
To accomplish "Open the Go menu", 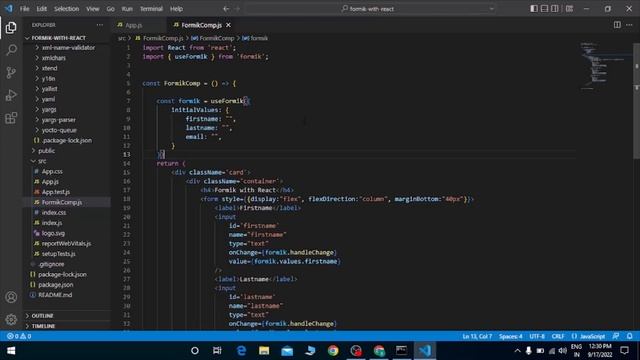I will [x=111, y=9].
